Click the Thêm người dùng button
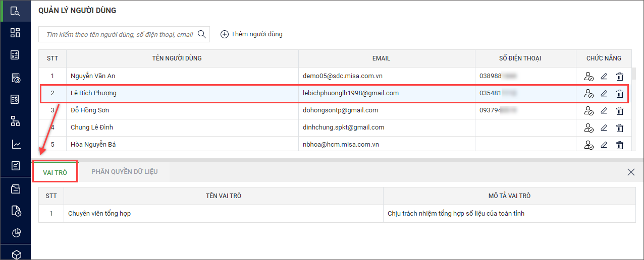Image resolution: width=644 pixels, height=260 pixels. (x=252, y=34)
